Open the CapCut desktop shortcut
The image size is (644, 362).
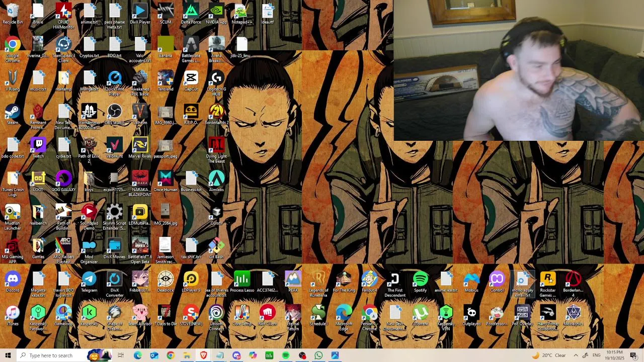tap(191, 80)
